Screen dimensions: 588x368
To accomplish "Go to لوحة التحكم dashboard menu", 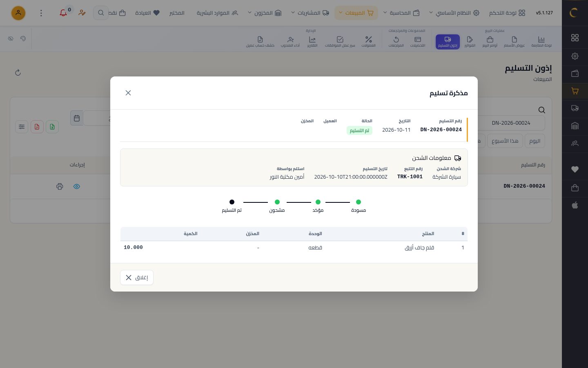I will (507, 13).
